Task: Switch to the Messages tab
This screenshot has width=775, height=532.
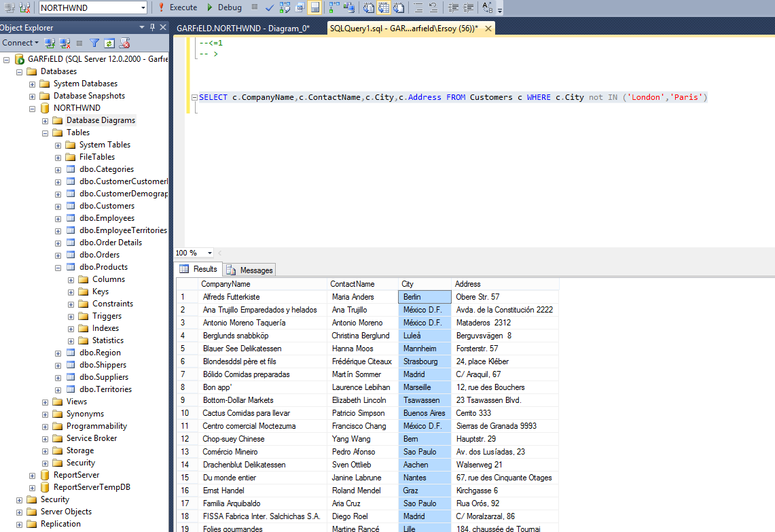Action: [x=250, y=270]
